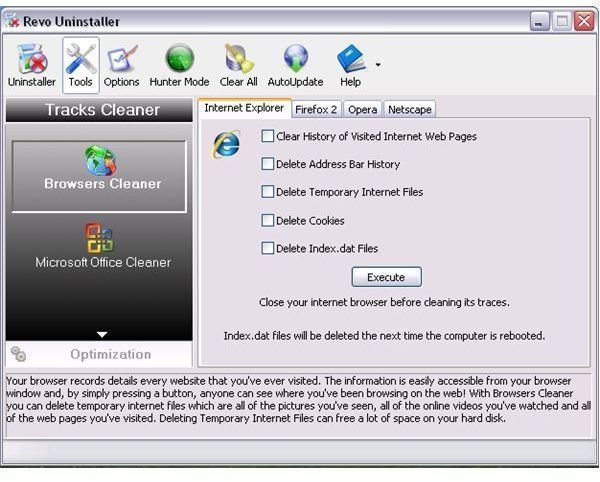Image resolution: width=600 pixels, height=482 pixels.
Task: Enable Clear History of Visited Internet Web Pages
Action: tap(267, 136)
